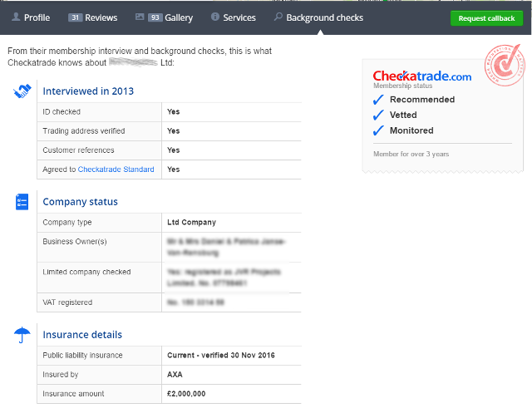The width and height of the screenshot is (532, 408).
Task: Click the Recommended check mark
Action: click(378, 100)
